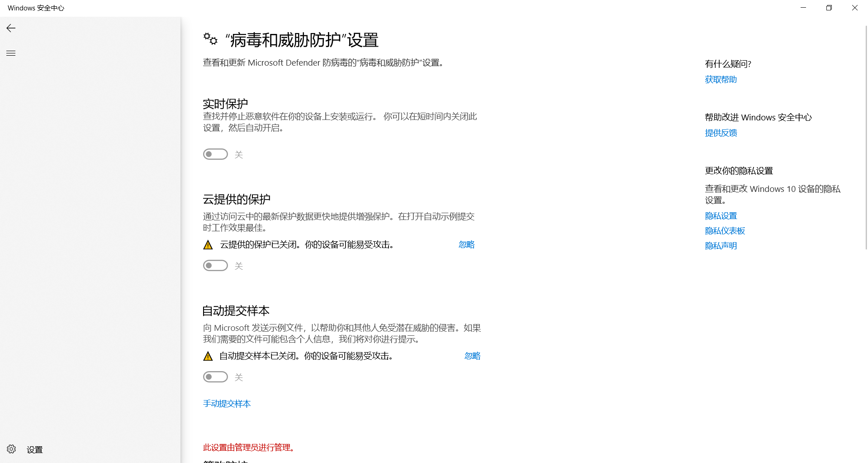Close the Windows 安全中心 window
This screenshot has height=463, width=868.
(855, 8)
